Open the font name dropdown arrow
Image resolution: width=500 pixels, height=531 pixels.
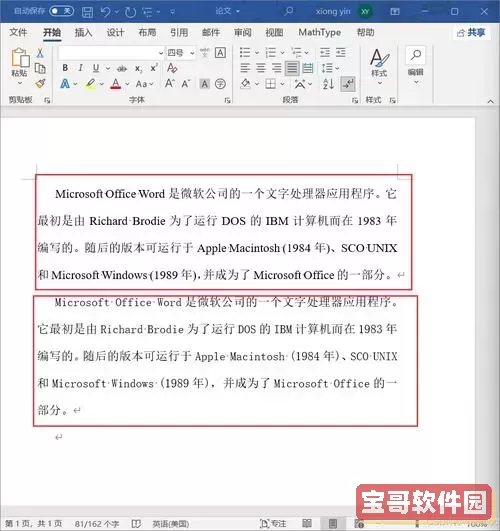click(x=161, y=53)
